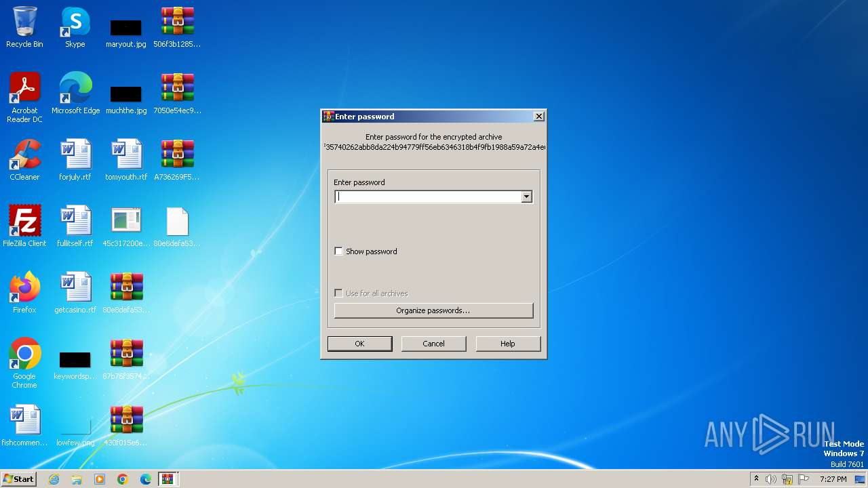Image resolution: width=868 pixels, height=488 pixels.
Task: Open Acrobat Reader DC shortcut
Action: 24,98
